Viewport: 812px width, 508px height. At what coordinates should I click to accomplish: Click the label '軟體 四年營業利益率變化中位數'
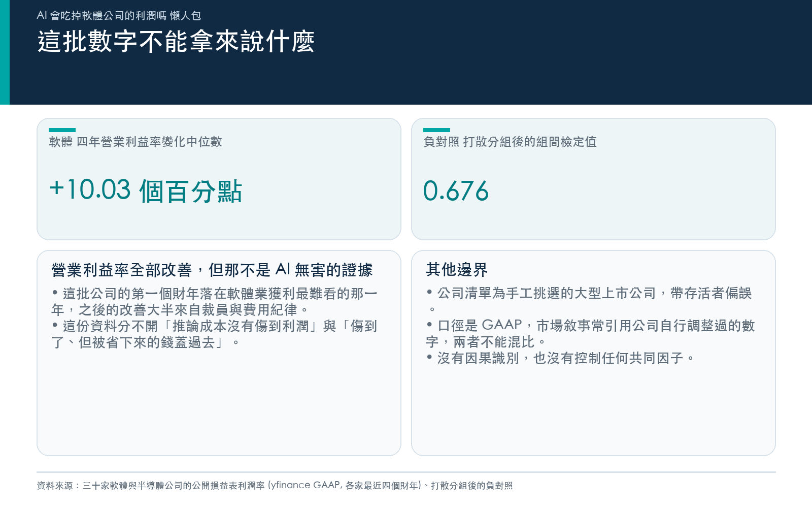pyautogui.click(x=136, y=142)
